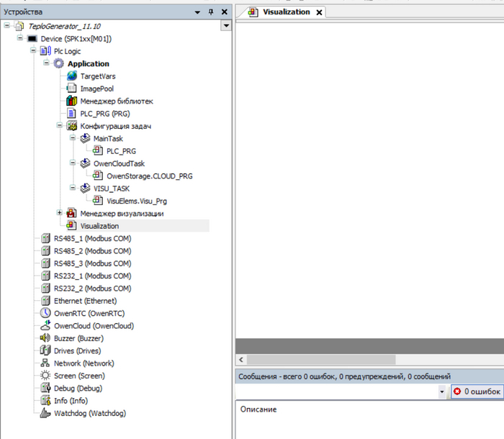Switch to the Visualization tab
504x439 pixels.
tap(286, 12)
